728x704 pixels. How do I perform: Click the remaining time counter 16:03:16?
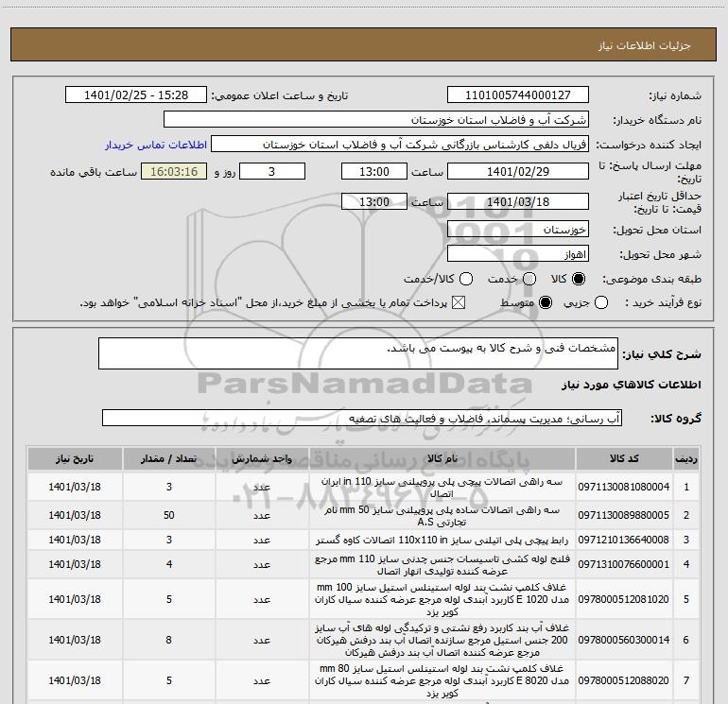(x=174, y=171)
